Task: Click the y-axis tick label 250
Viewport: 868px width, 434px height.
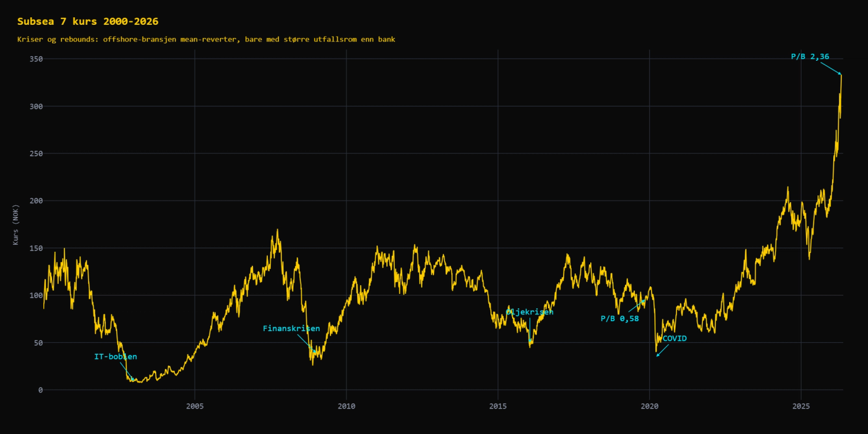Action: tap(36, 154)
